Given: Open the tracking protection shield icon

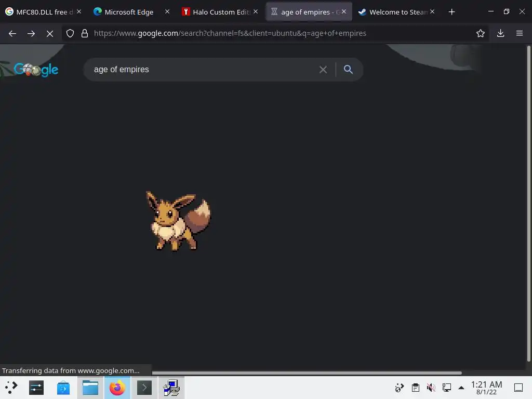Looking at the screenshot, I should pos(70,33).
